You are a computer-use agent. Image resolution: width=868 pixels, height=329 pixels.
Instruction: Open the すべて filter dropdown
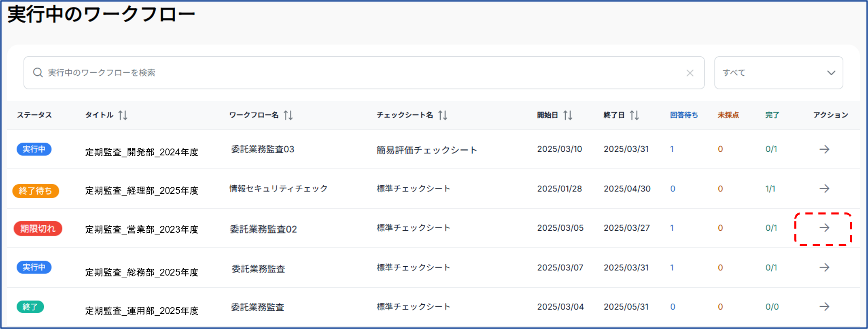(779, 73)
